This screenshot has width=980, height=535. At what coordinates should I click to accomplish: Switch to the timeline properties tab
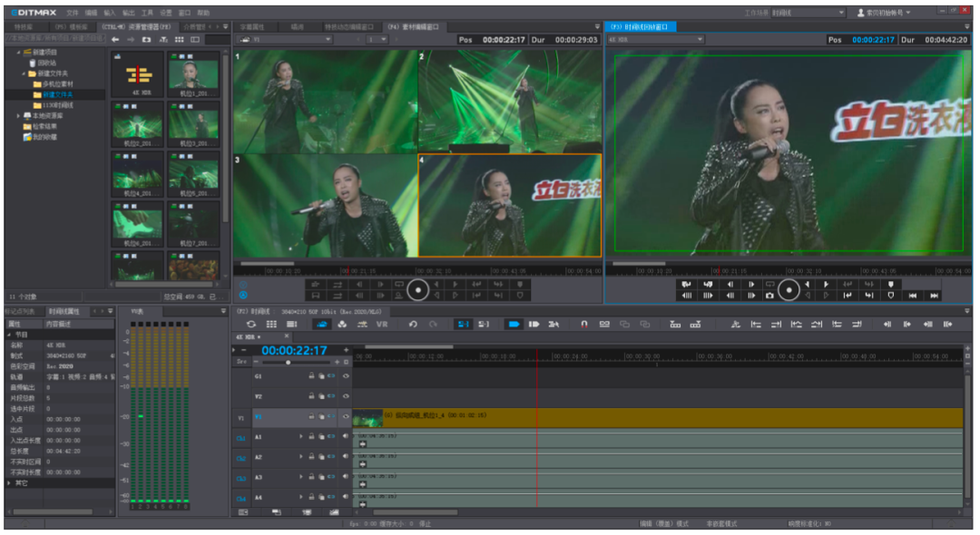64,311
